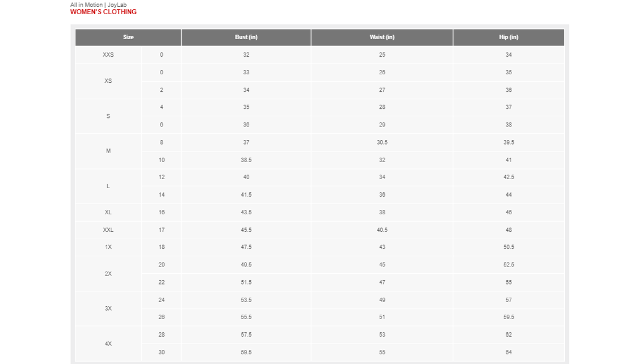
Task: Click the 2X size label cell
Action: [108, 273]
